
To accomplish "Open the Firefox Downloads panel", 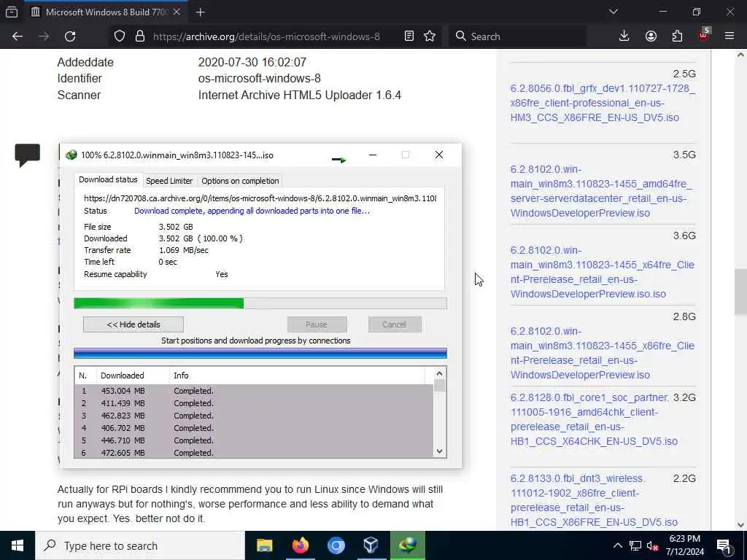I will 624,36.
